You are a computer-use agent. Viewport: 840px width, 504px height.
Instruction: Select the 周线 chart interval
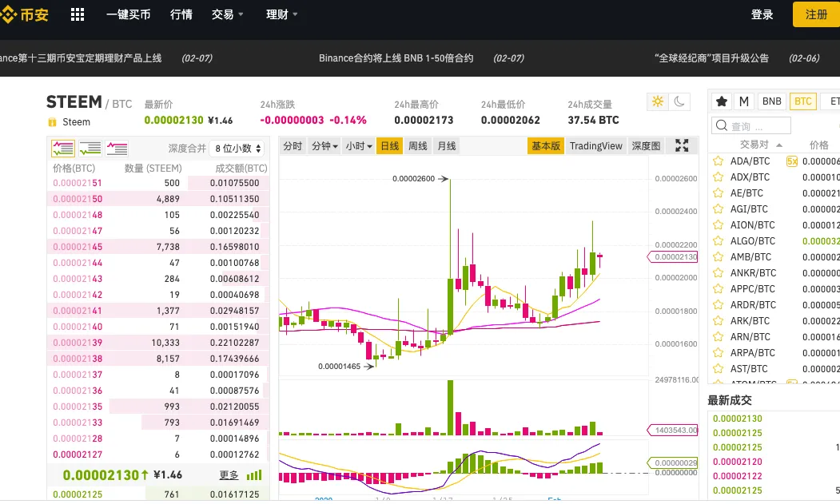(x=418, y=145)
